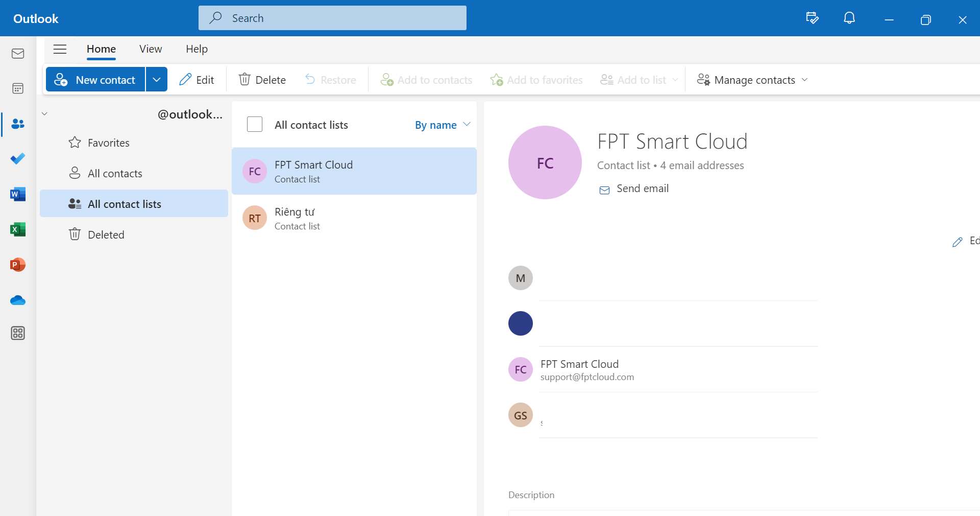Screen dimensions: 980x516
Task: Launch Word from the app sidebar
Action: point(18,194)
